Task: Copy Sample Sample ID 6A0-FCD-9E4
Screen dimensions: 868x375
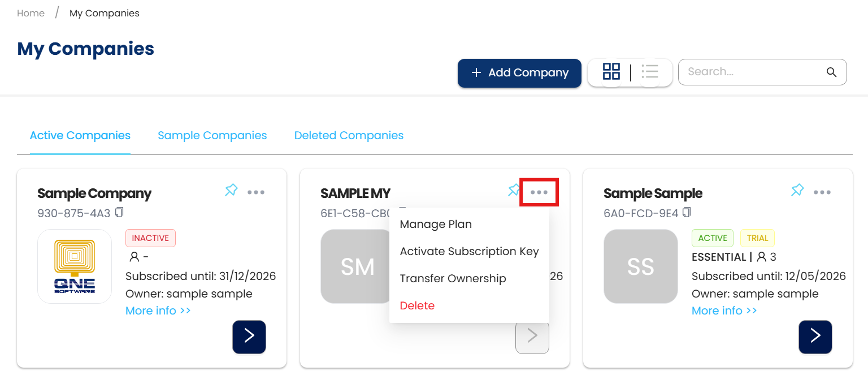Action: click(687, 213)
